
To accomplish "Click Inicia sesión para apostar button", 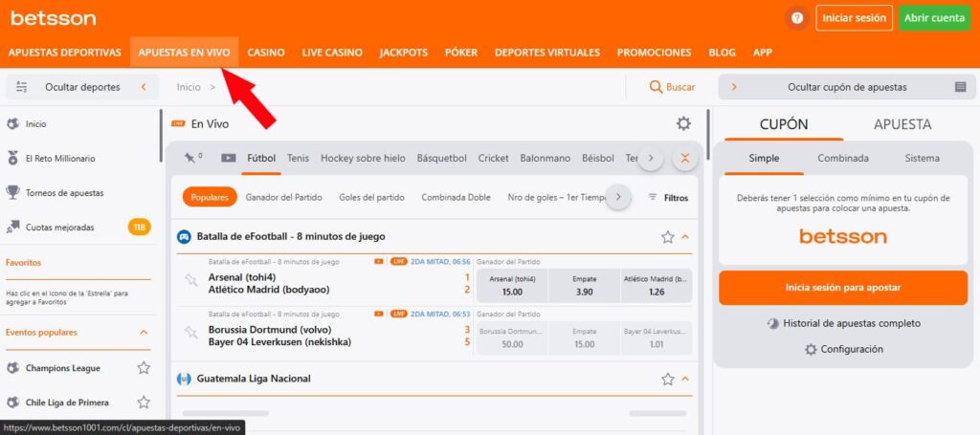I will coord(843,287).
